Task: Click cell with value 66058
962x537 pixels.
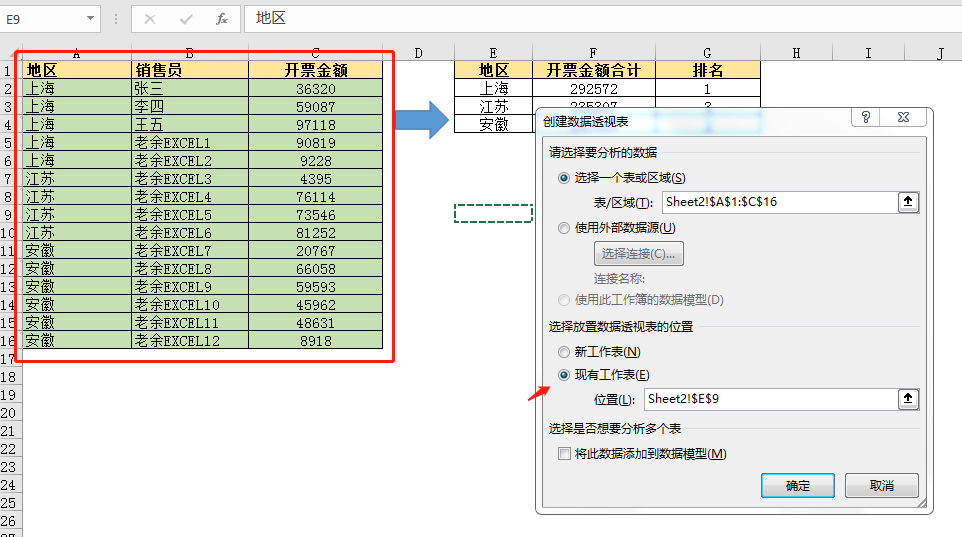Action: point(315,268)
